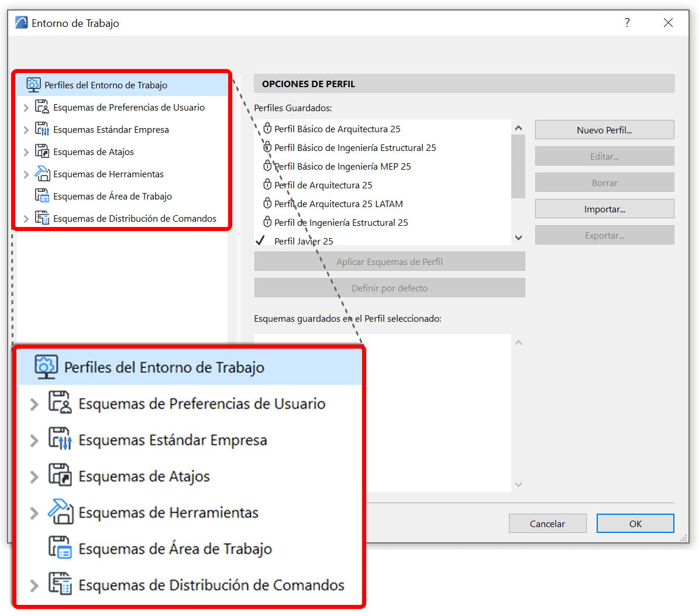Select Perfil Básico de Ingeniería MEP 25
The image size is (699, 616).
coord(342,166)
